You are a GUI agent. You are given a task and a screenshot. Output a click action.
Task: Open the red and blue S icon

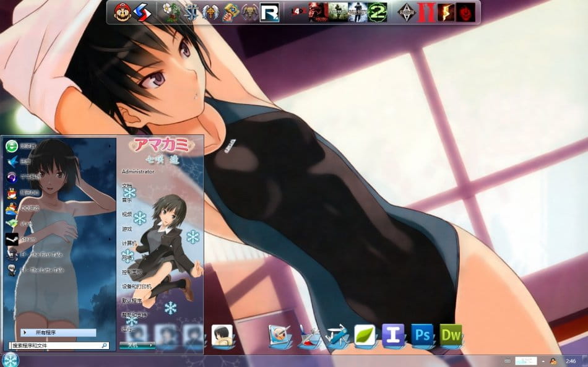142,12
